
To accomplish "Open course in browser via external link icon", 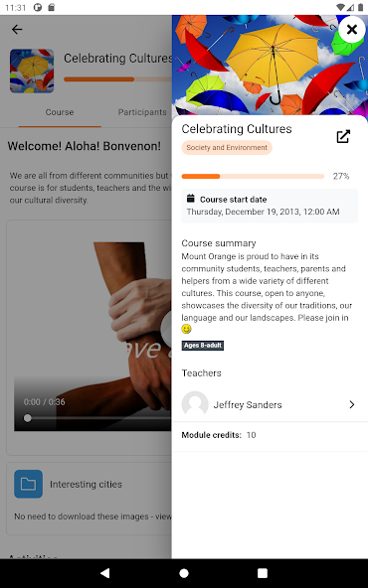I will [343, 136].
